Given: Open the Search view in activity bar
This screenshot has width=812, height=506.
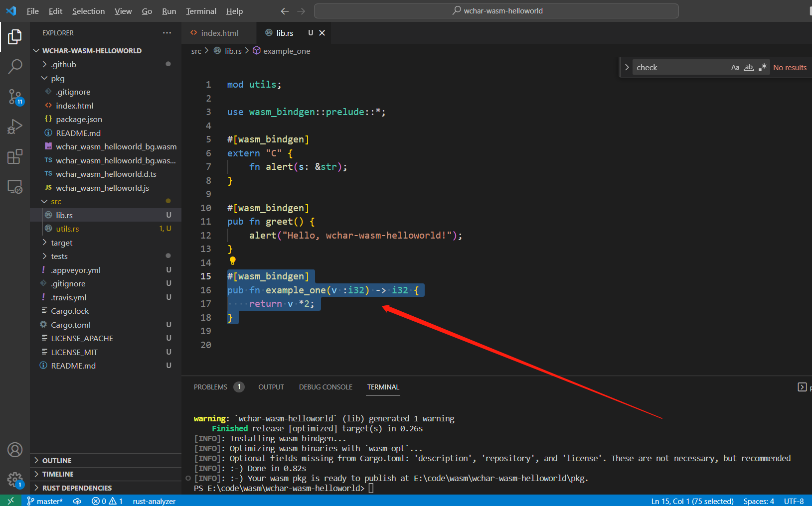Looking at the screenshot, I should coord(15,66).
